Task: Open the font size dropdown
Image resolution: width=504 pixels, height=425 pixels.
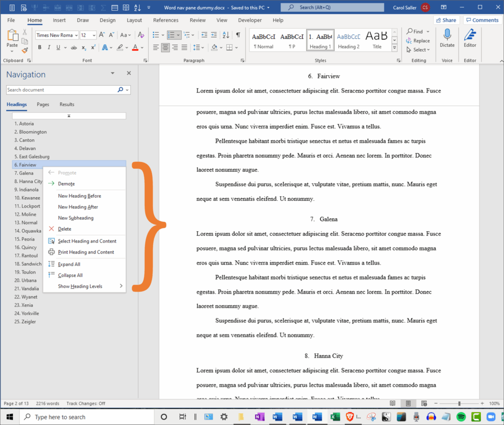Action: click(x=94, y=35)
